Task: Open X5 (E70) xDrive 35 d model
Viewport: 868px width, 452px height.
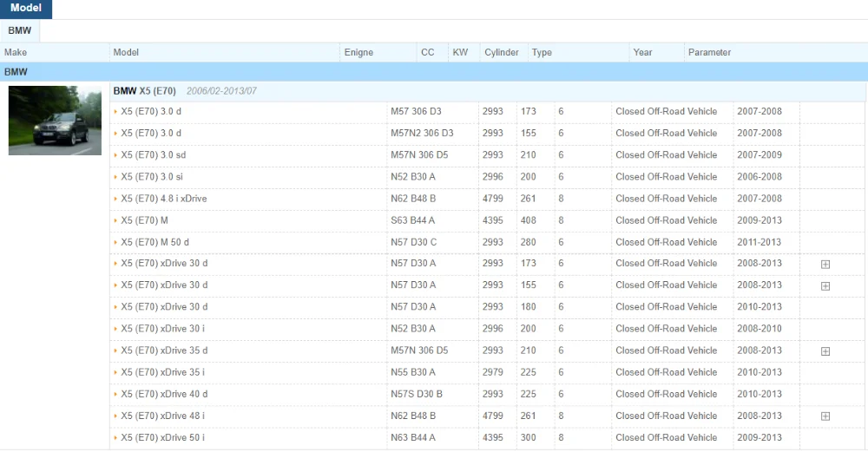Action: click(164, 350)
